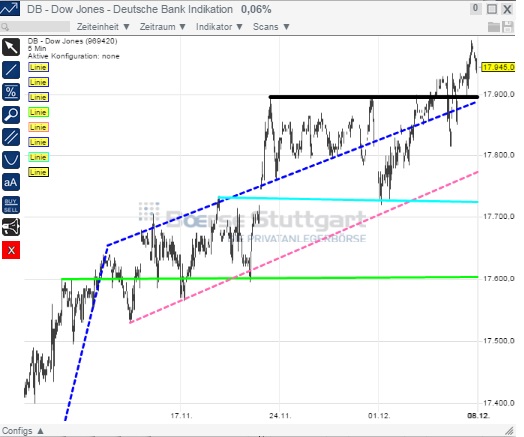Click the red X delete tool
The height and width of the screenshot is (437, 524).
click(x=11, y=250)
